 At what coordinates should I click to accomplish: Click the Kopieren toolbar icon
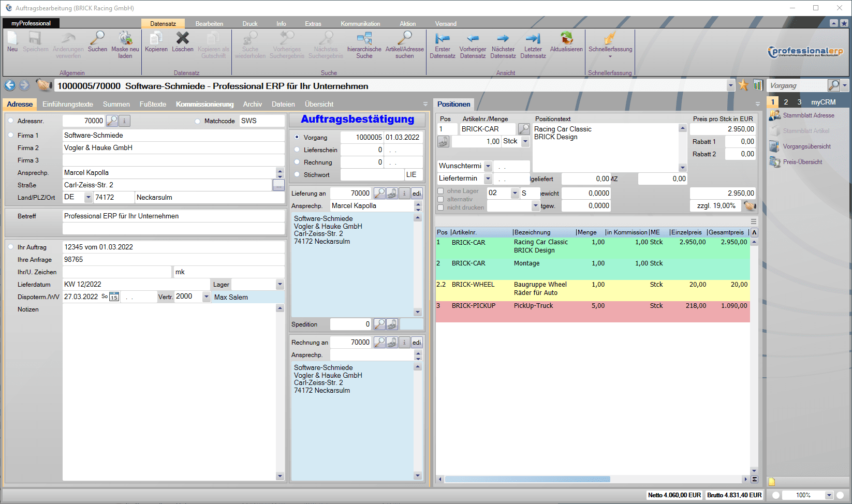[x=156, y=38]
